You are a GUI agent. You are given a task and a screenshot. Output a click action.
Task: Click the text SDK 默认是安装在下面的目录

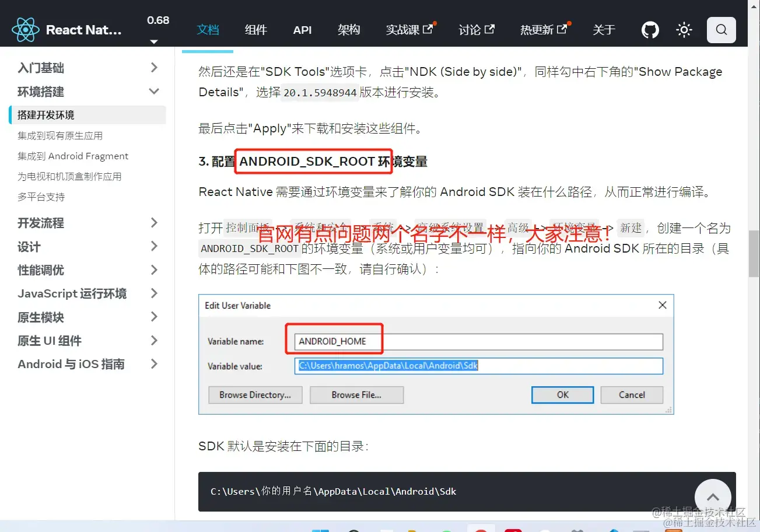[283, 446]
